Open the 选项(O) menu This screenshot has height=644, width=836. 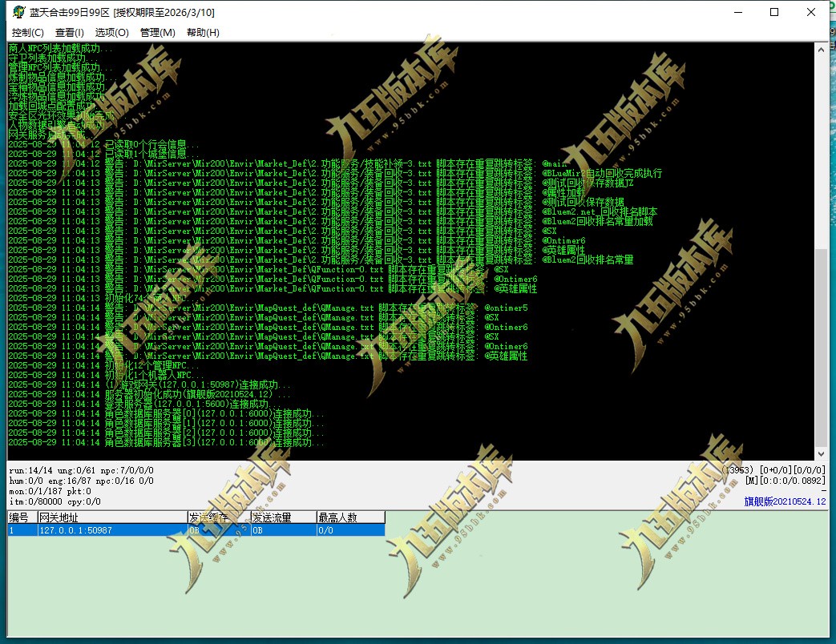point(112,33)
